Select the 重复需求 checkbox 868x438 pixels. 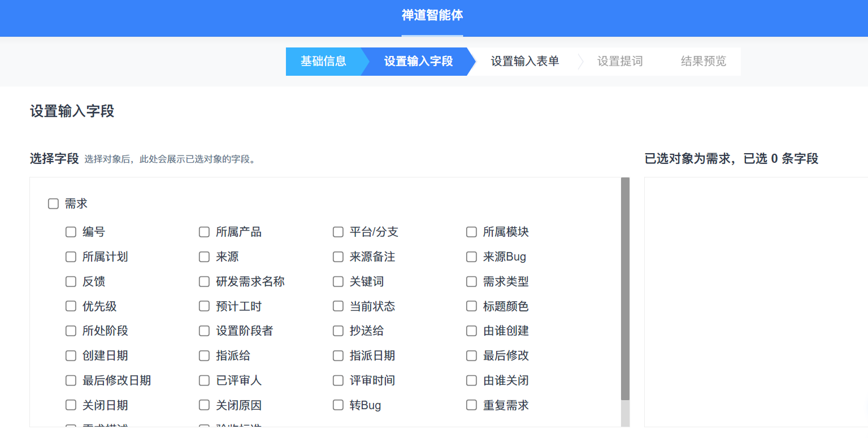click(471, 405)
